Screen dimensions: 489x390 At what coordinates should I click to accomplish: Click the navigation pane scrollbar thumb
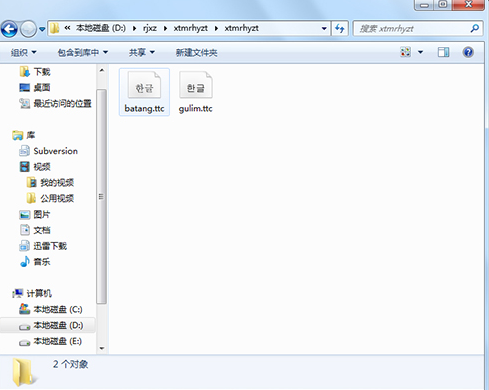pyautogui.click(x=102, y=197)
